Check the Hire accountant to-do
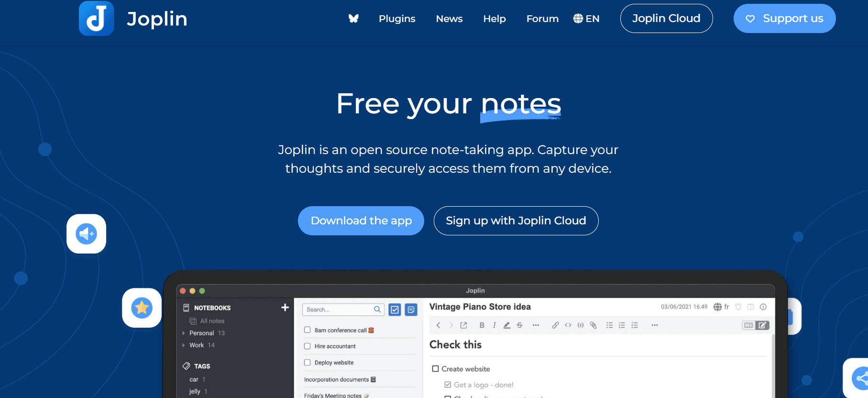 308,346
